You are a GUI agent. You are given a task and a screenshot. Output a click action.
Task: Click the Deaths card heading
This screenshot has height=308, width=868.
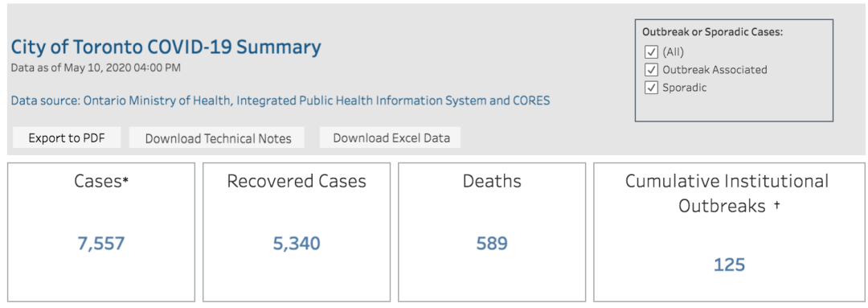[x=492, y=181]
